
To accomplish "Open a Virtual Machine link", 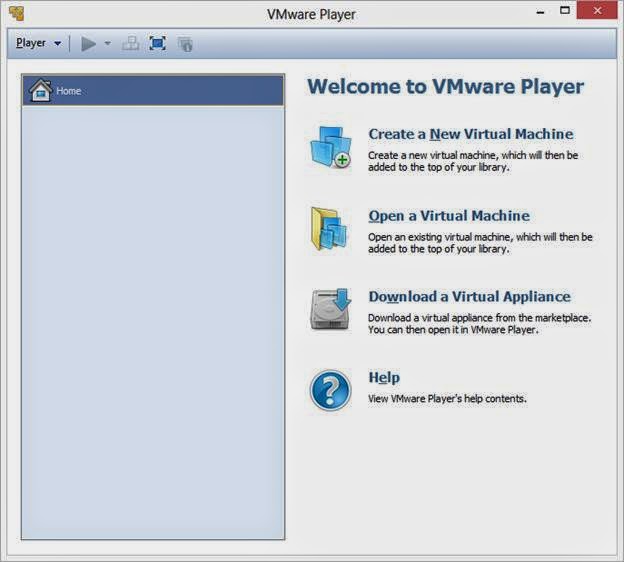I will point(449,216).
